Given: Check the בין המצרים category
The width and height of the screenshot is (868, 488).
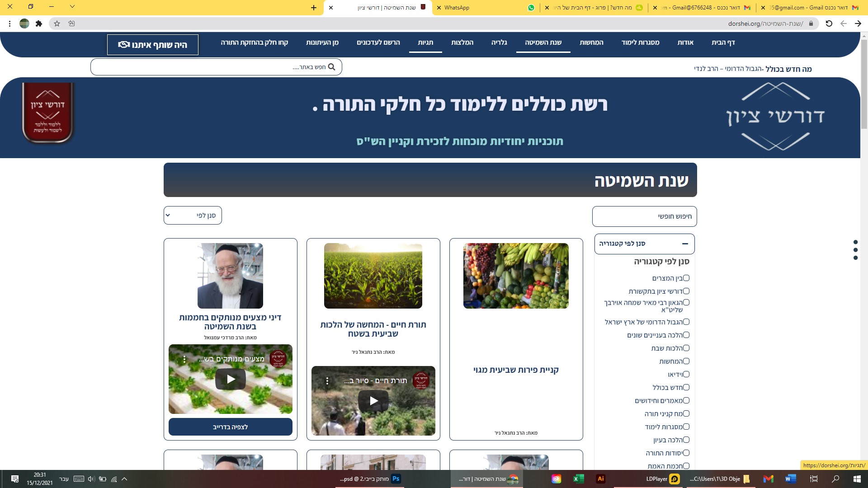Looking at the screenshot, I should [686, 278].
